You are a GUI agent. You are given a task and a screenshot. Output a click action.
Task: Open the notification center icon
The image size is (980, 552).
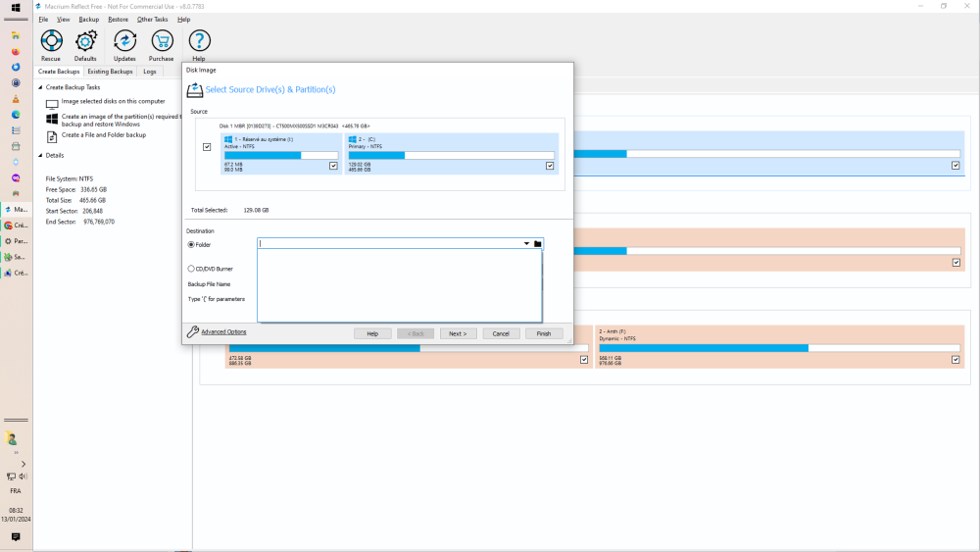click(16, 537)
